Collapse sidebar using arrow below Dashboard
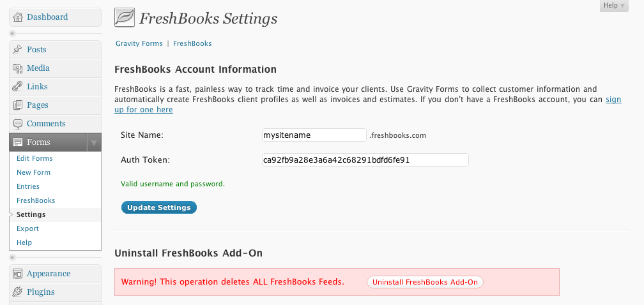This screenshot has width=644, height=305. point(12,34)
